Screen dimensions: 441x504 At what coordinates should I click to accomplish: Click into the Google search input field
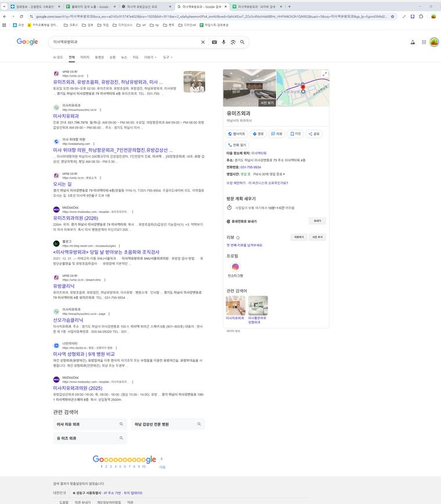pyautogui.click(x=125, y=42)
